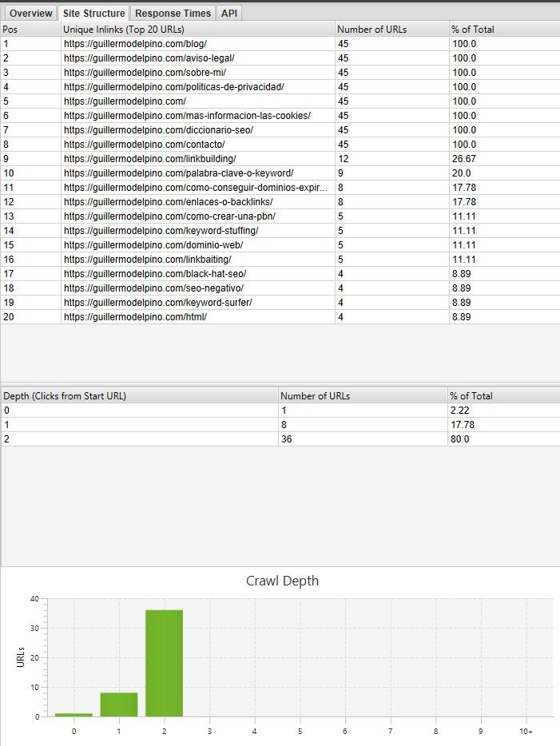Open the Response Times tab
This screenshot has height=746, width=560.
pos(173,14)
